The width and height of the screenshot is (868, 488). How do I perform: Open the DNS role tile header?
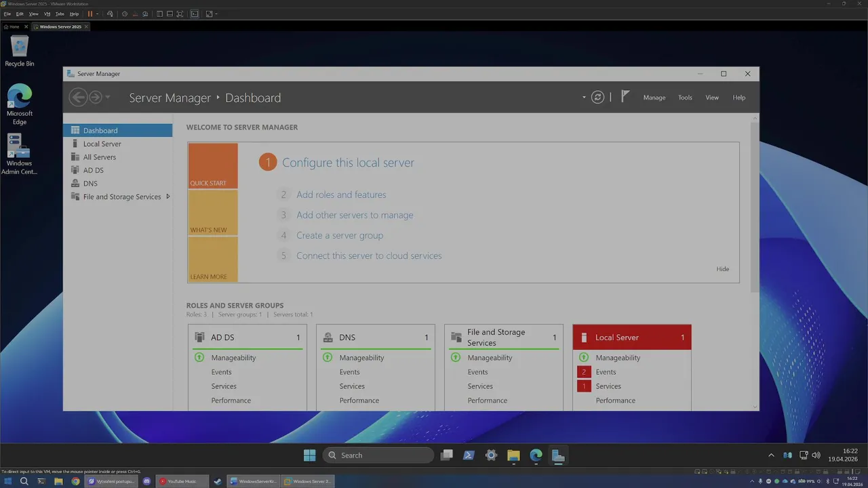click(x=376, y=337)
